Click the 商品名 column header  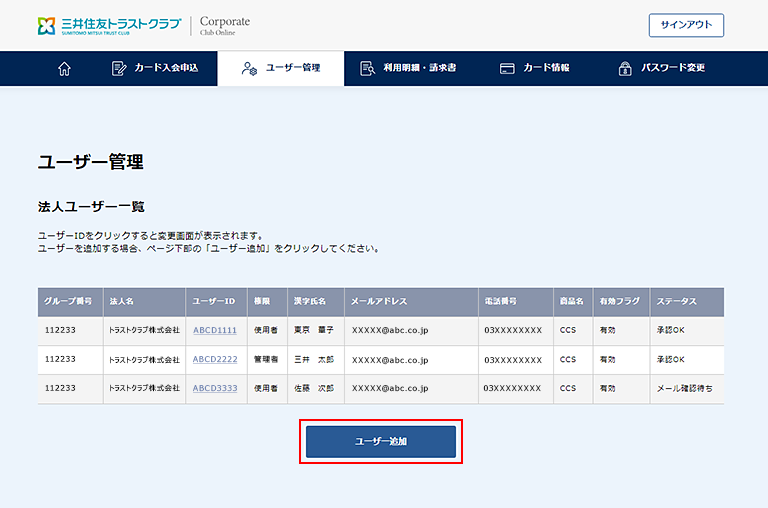tap(572, 301)
